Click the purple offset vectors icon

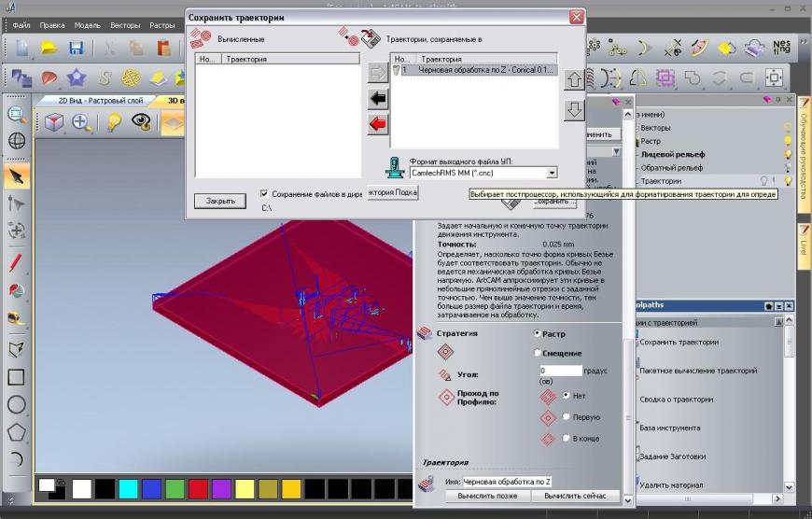tap(665, 78)
